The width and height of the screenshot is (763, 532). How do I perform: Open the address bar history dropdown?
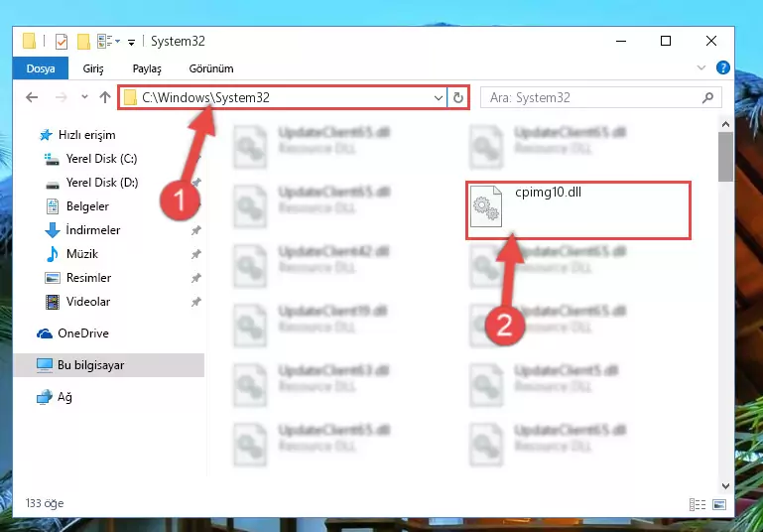tap(438, 98)
